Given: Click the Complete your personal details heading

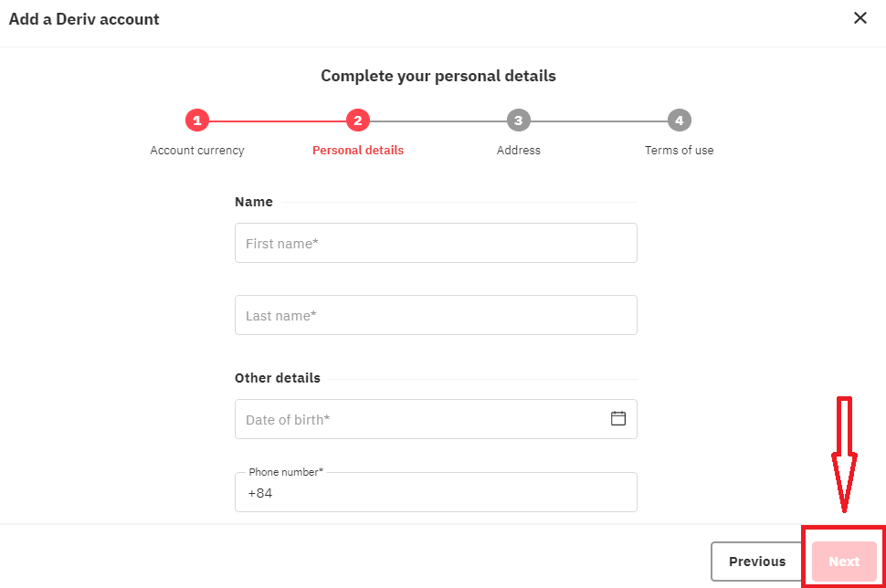Looking at the screenshot, I should click(x=438, y=76).
